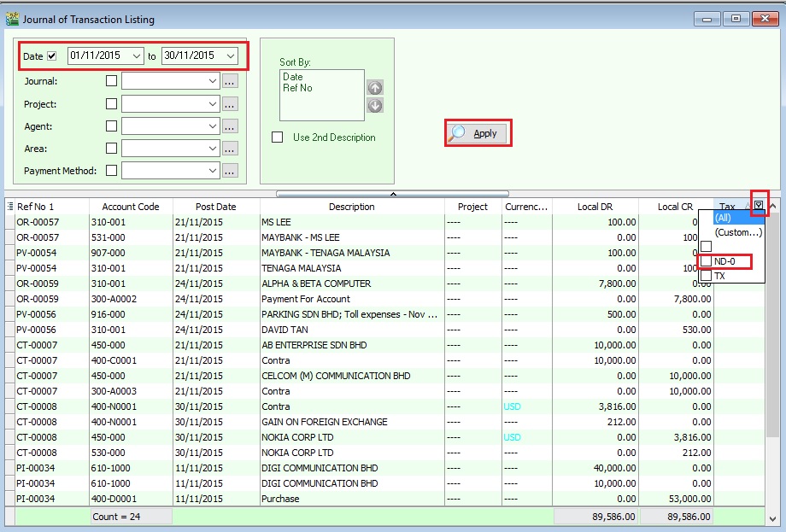Open the Journal lookup via its ellipsis icon
This screenshot has height=532, width=786.
click(x=228, y=79)
